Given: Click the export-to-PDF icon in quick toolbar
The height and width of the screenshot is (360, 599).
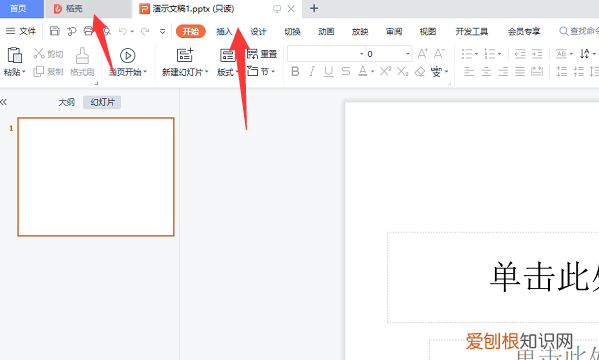Looking at the screenshot, I should (x=71, y=31).
